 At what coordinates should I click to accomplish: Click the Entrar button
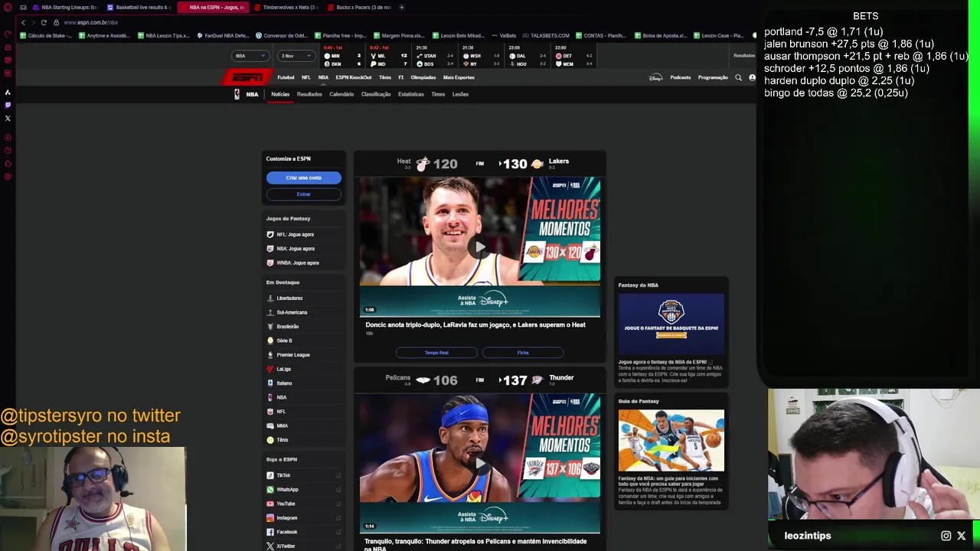point(304,194)
